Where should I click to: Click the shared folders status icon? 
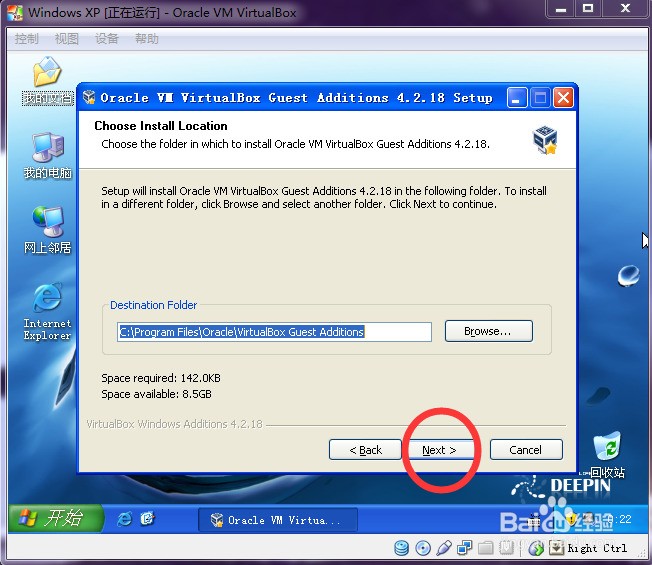point(485,548)
